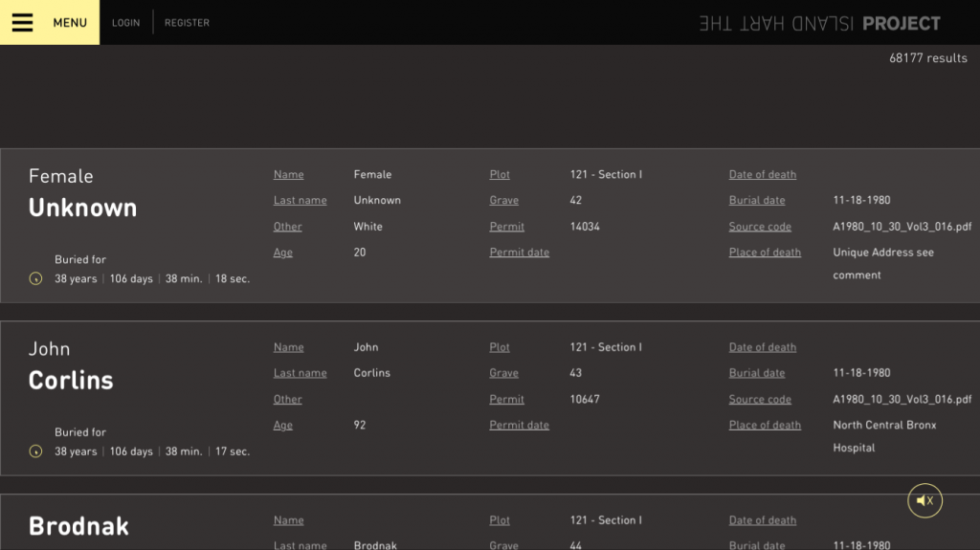980x550 pixels.
Task: Click the 68177 results count
Action: 927,58
